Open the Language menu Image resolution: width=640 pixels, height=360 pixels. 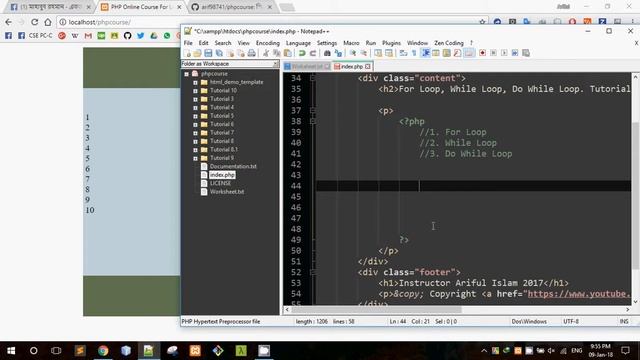[x=298, y=43]
